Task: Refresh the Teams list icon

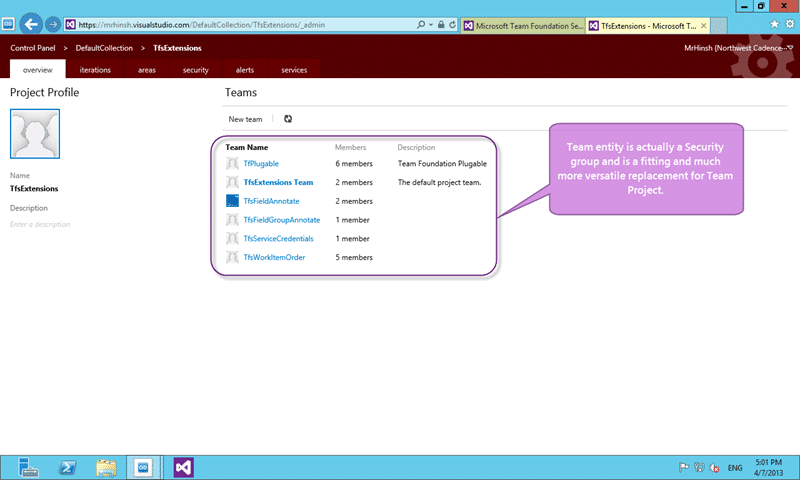Action: 288,119
